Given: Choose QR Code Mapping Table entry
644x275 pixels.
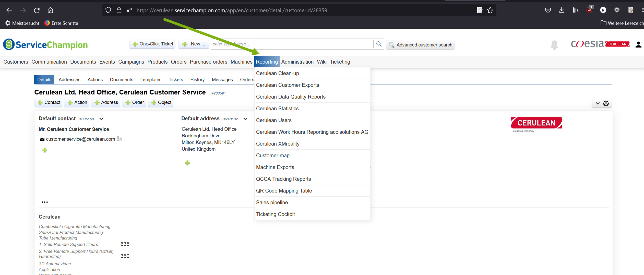Looking at the screenshot, I should (x=312, y=191).
